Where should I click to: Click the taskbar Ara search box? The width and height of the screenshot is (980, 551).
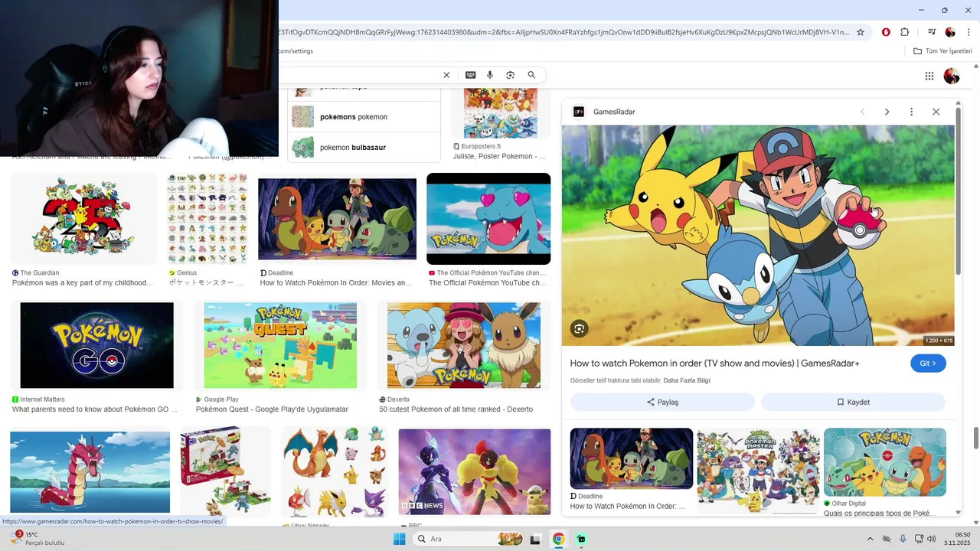[469, 539]
